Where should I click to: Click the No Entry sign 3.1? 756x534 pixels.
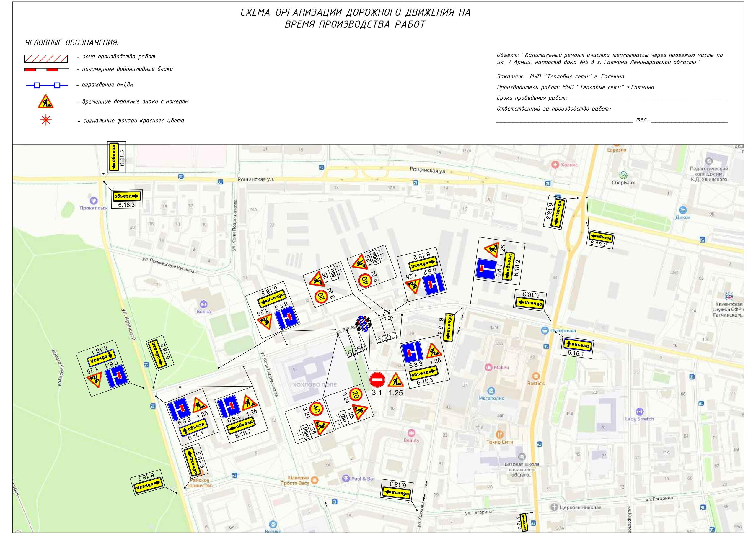tap(377, 380)
